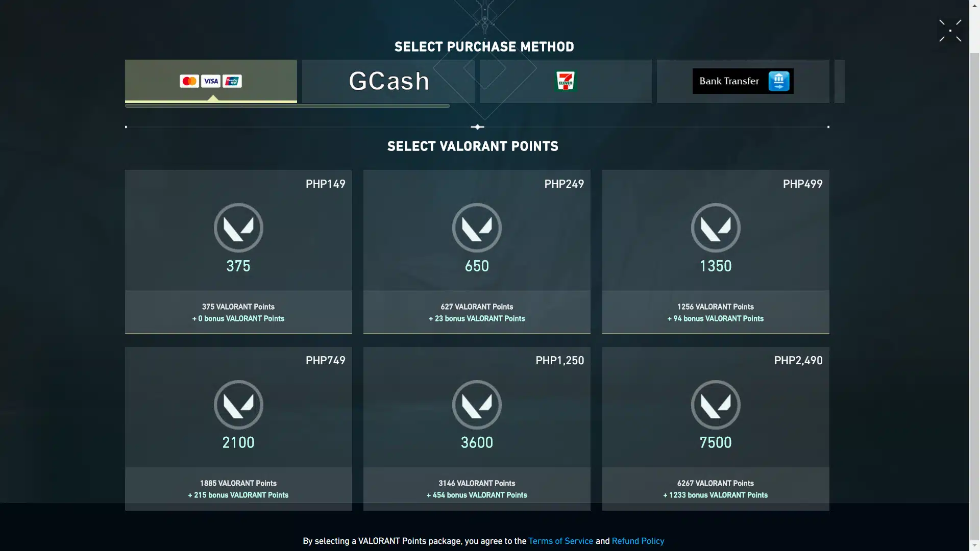The width and height of the screenshot is (980, 551).
Task: Click the 627 VALORANT Points bonus details
Action: (x=477, y=312)
